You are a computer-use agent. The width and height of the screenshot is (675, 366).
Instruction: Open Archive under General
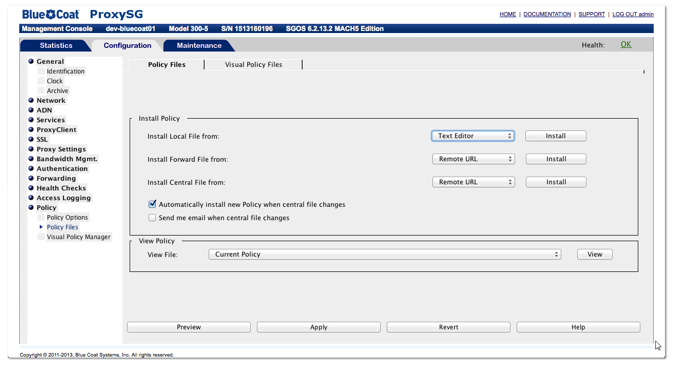coord(58,91)
